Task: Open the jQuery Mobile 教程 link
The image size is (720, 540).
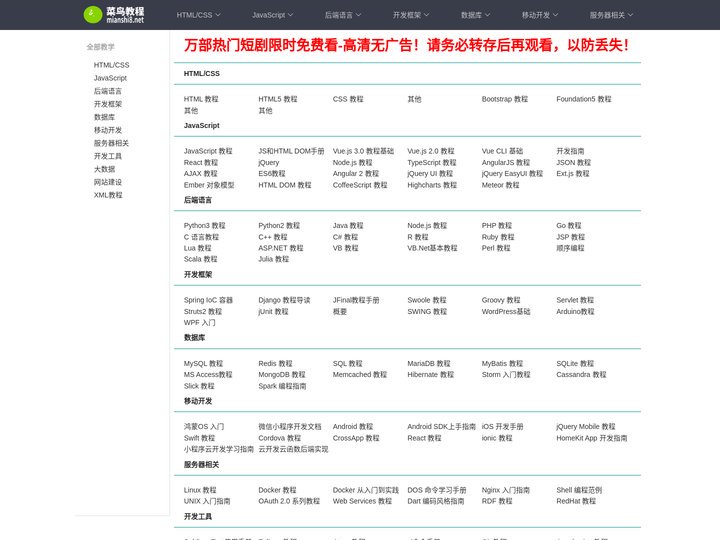Action: (585, 427)
